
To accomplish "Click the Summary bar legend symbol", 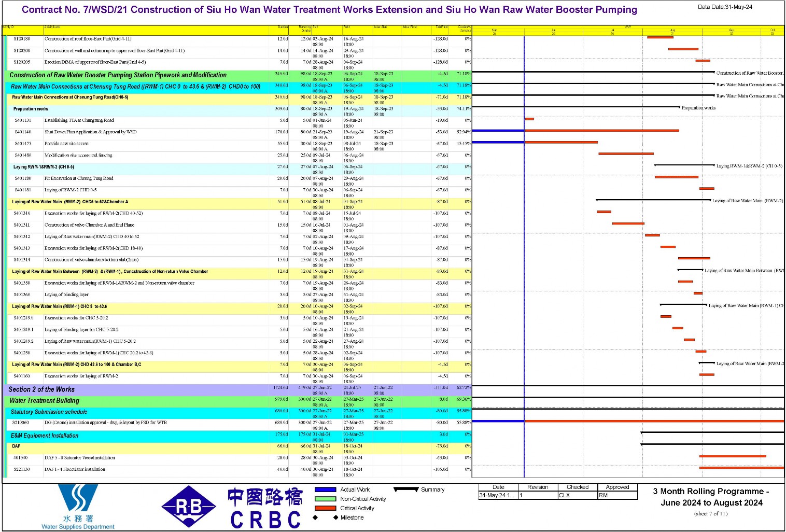I will (406, 489).
